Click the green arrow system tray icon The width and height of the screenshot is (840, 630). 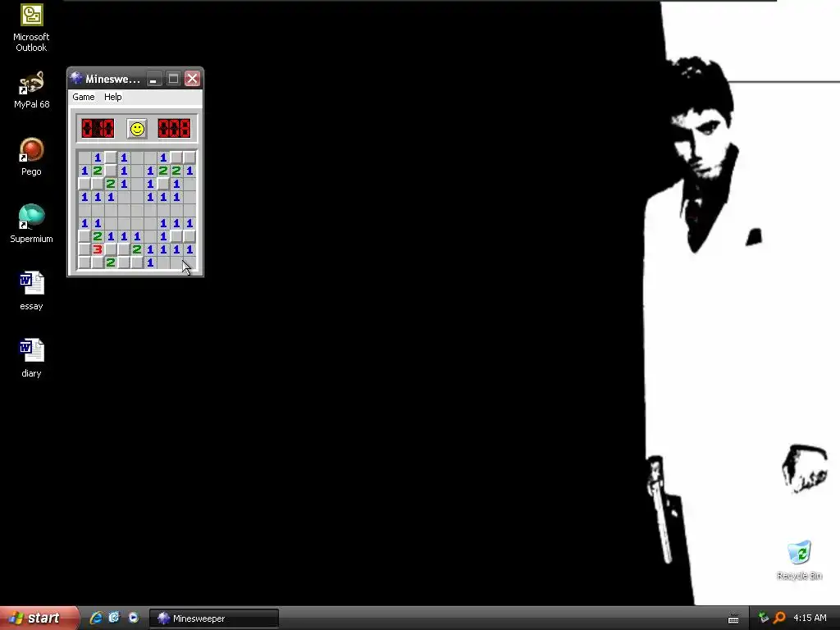764,618
